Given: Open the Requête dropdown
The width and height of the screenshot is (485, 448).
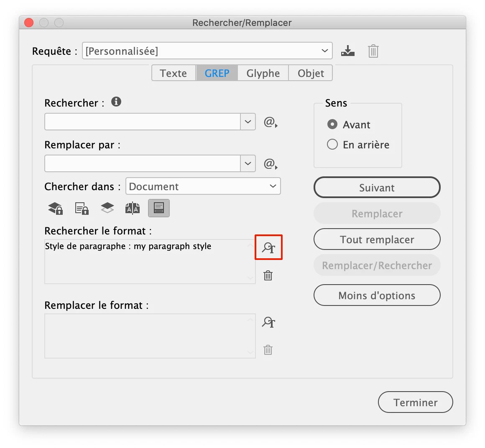Looking at the screenshot, I should 207,51.
